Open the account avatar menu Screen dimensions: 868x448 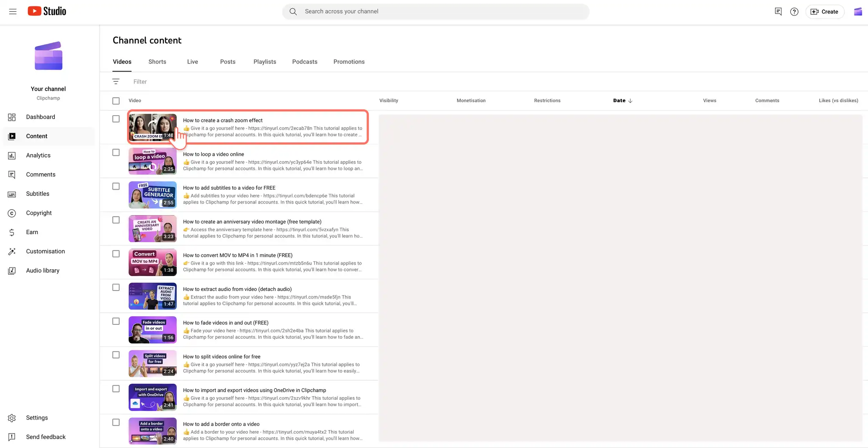tap(858, 11)
